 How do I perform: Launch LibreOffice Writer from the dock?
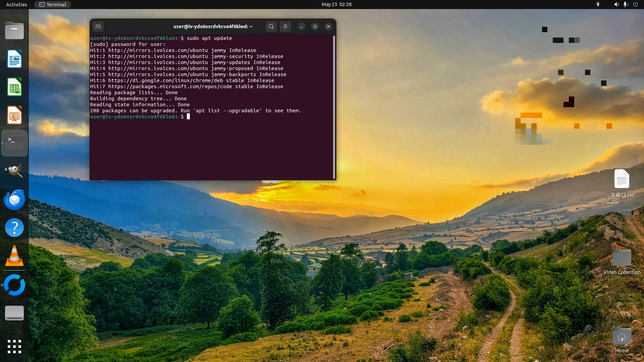click(x=14, y=59)
